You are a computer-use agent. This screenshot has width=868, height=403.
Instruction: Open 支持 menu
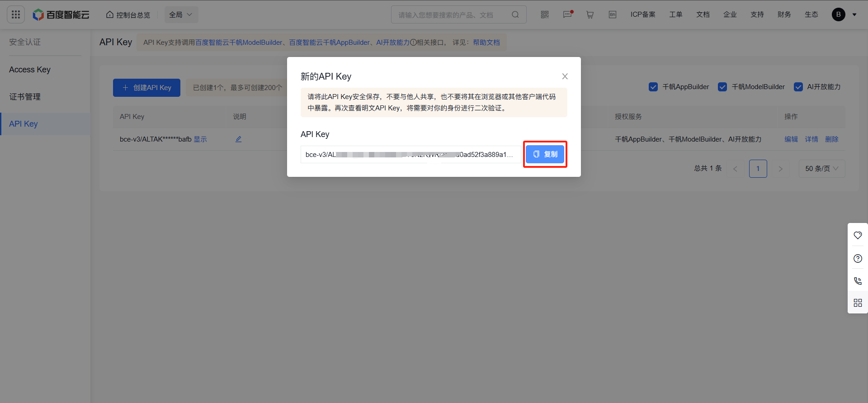pyautogui.click(x=757, y=14)
